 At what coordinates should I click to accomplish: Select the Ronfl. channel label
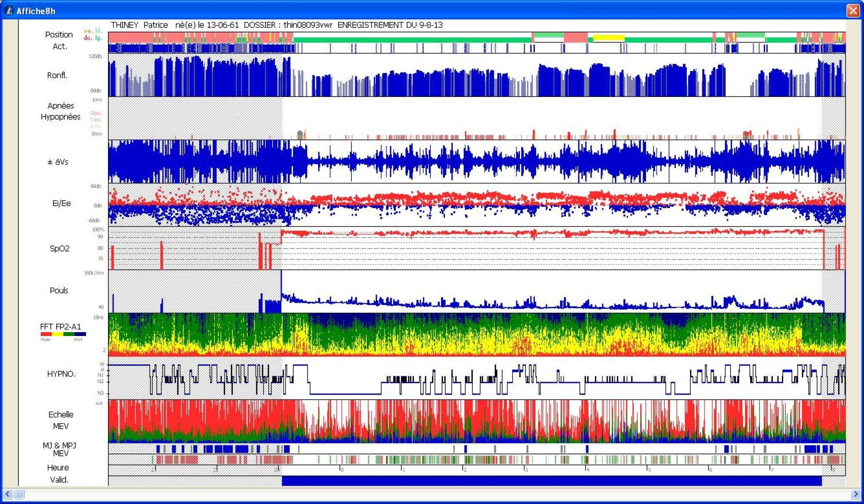click(57, 75)
